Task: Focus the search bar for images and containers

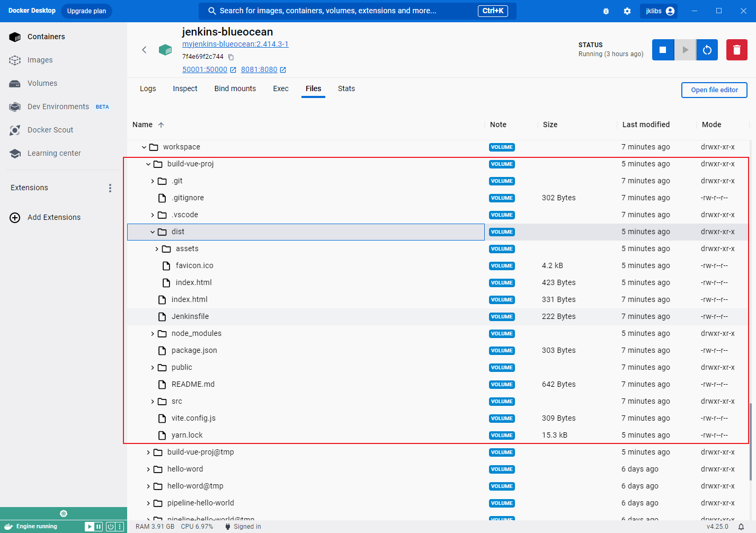Action: click(x=358, y=11)
